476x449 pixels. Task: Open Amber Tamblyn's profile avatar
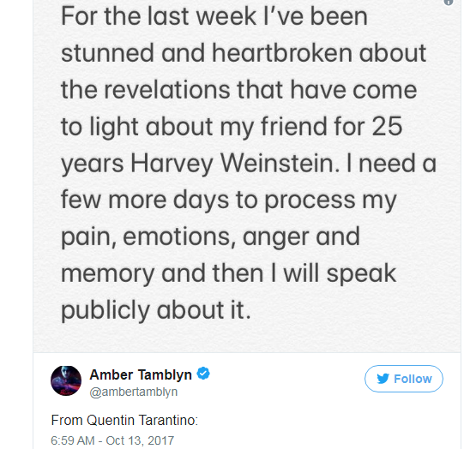pyautogui.click(x=66, y=380)
